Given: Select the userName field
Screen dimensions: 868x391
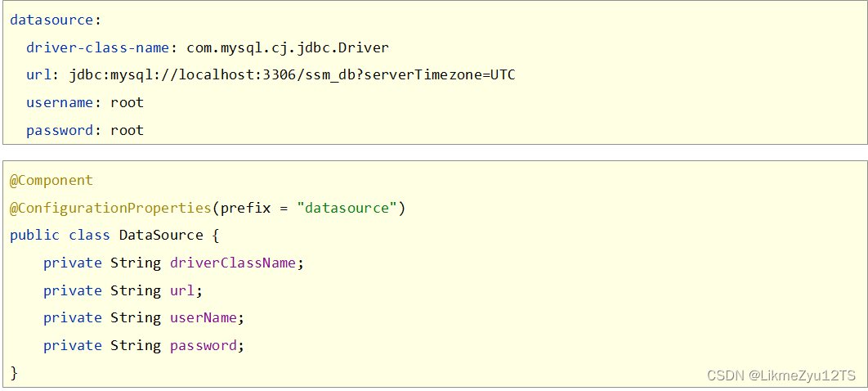Looking at the screenshot, I should [x=204, y=318].
